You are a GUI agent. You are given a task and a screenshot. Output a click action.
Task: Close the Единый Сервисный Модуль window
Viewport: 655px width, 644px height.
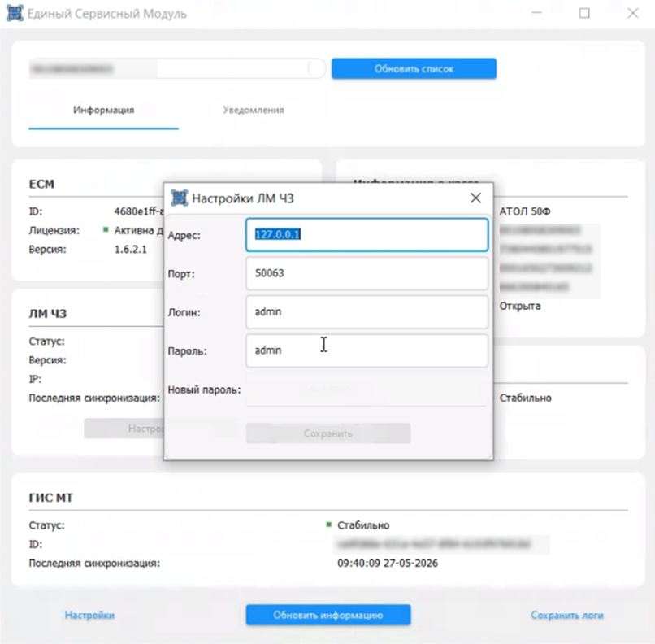[x=633, y=13]
